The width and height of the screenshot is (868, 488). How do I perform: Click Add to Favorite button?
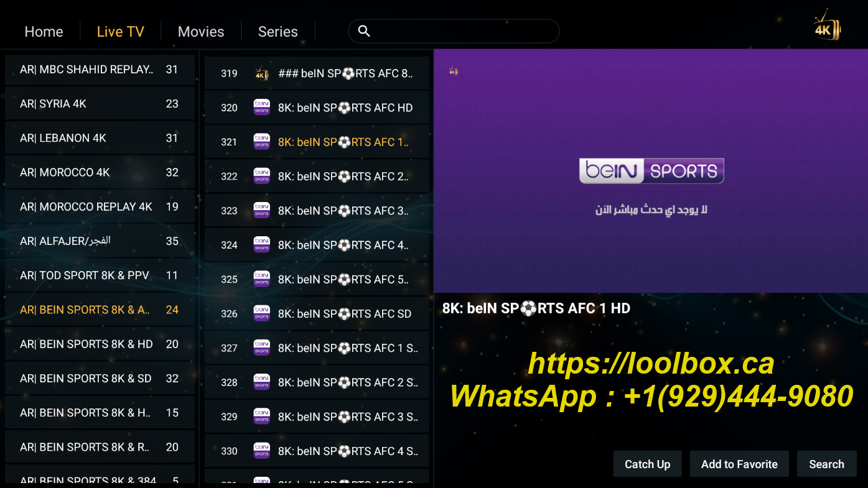(x=739, y=464)
